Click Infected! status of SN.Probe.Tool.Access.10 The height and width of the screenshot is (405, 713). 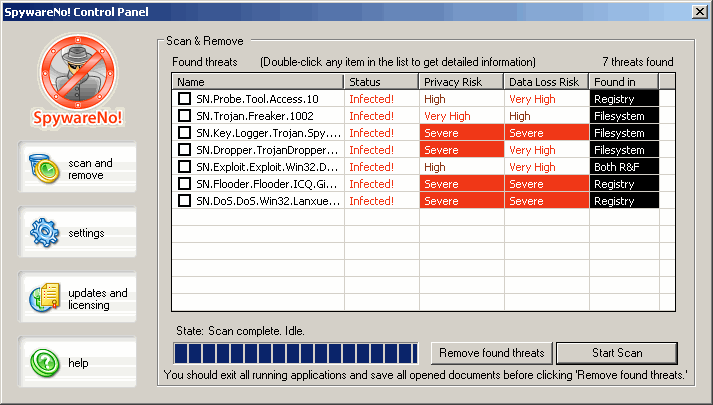coord(372,99)
